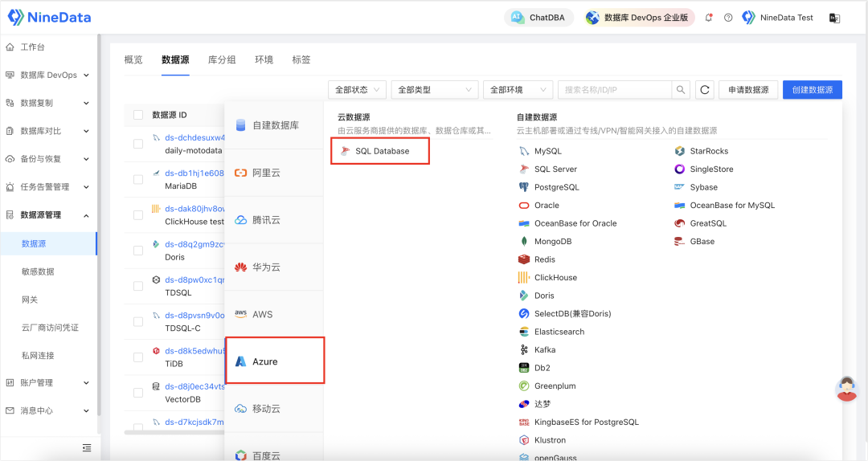Choose Redis data source
Image resolution: width=868 pixels, height=461 pixels.
click(x=537, y=259)
